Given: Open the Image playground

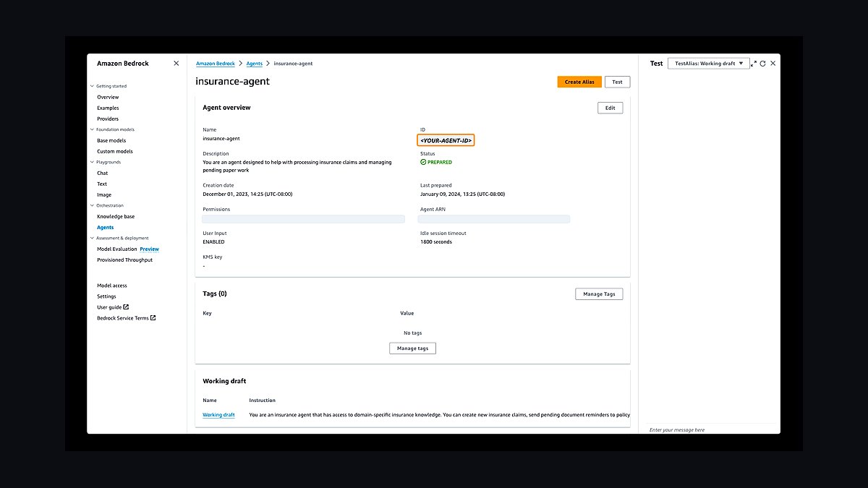Looking at the screenshot, I should tap(104, 194).
